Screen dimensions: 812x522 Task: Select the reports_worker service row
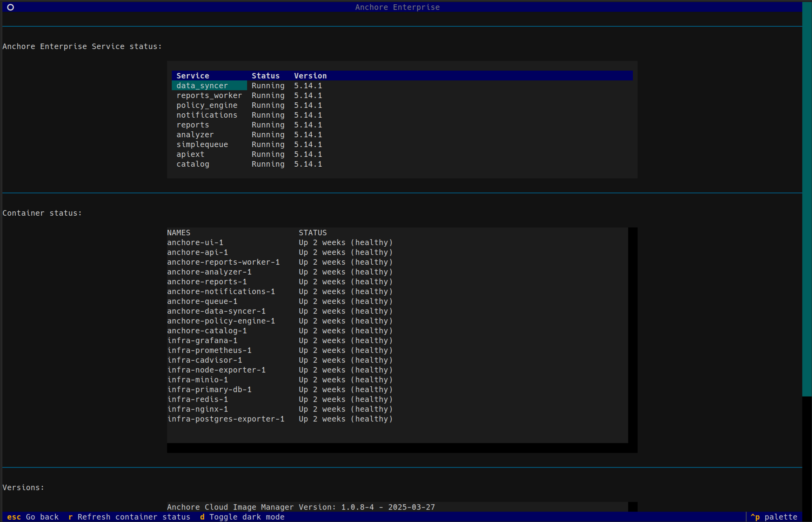[402, 95]
